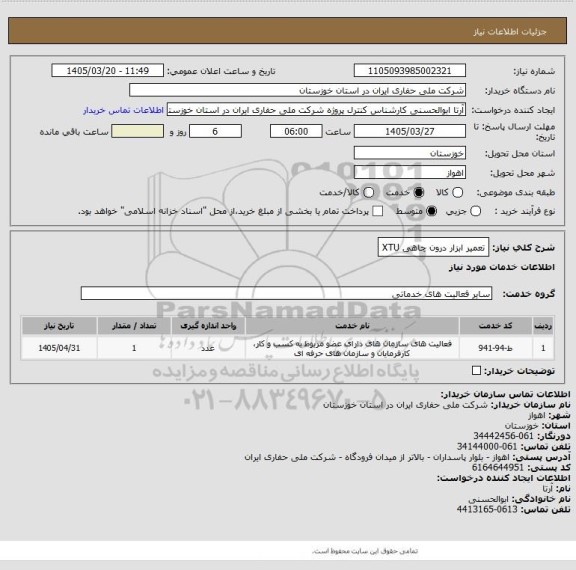The width and height of the screenshot is (576, 570).
Task: Choose the متوسط purchase type radio
Action: point(431,211)
